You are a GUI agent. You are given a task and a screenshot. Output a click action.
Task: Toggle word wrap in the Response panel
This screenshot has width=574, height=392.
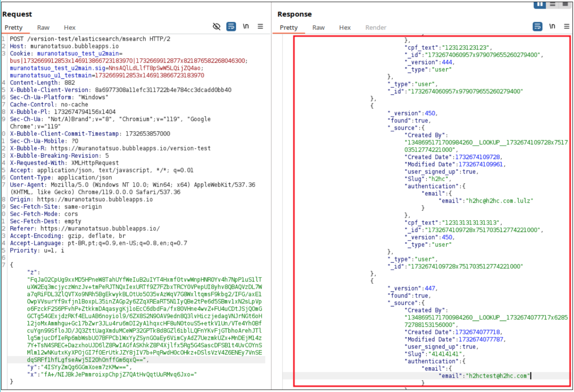[x=537, y=27]
